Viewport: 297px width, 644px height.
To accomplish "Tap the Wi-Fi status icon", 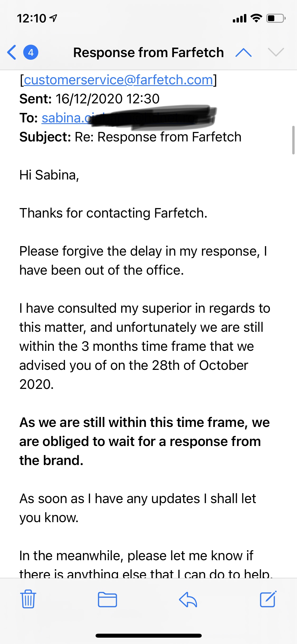I will [x=256, y=18].
